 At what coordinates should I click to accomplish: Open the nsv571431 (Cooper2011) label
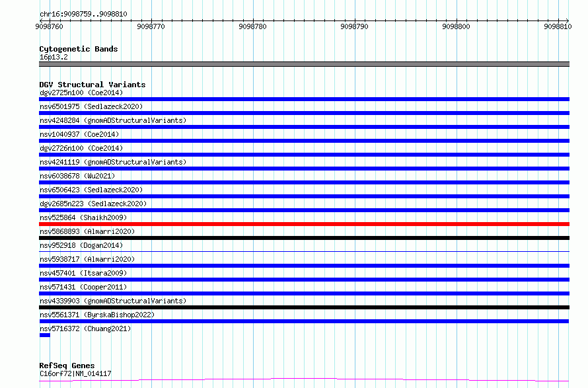(x=83, y=287)
